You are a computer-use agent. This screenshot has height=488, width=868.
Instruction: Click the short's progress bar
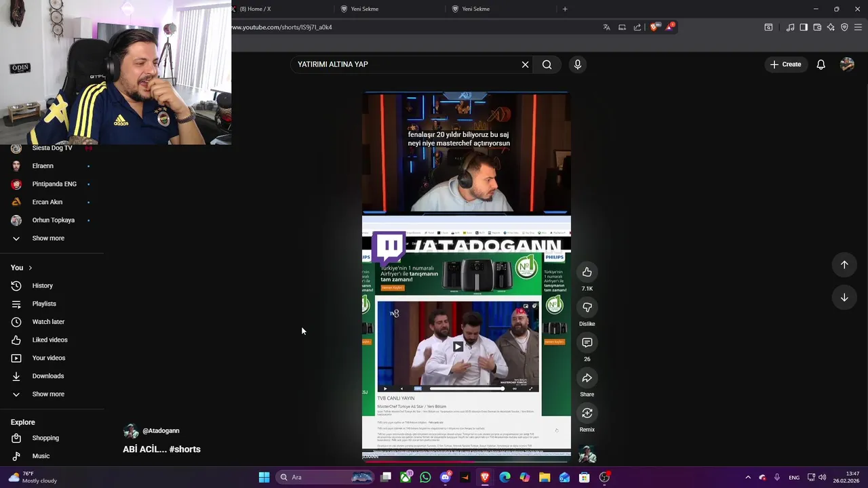coord(467,462)
